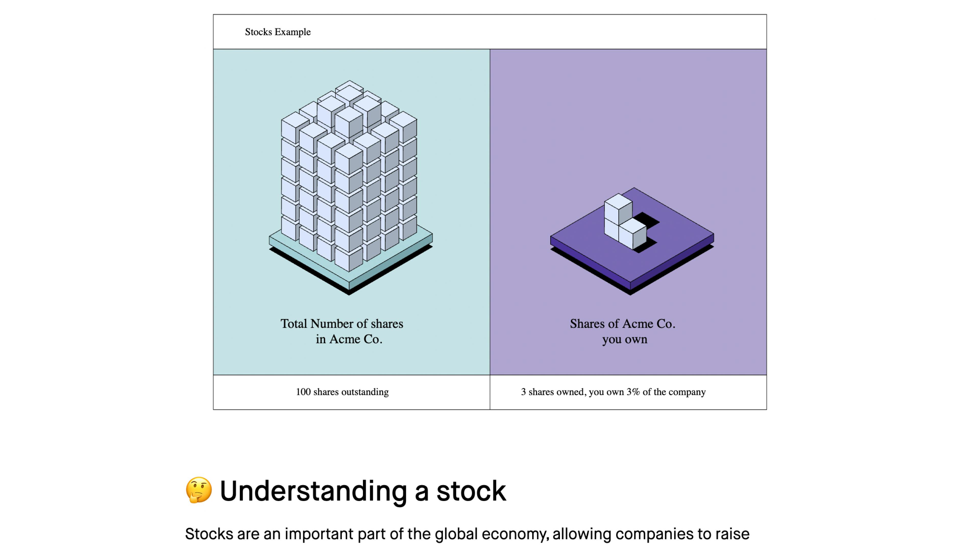
Task: Click the upper stacked cube of owned shares
Action: pos(618,208)
